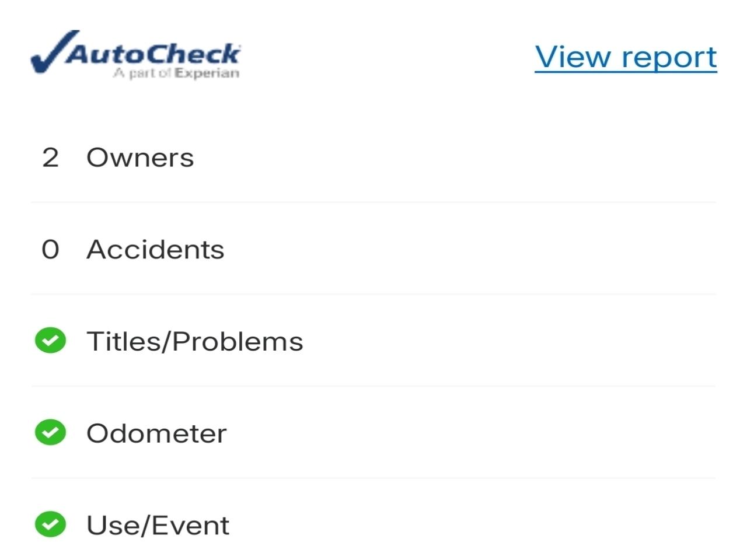Click the divider line below Odometer row
The width and height of the screenshot is (747, 560).
[373, 478]
